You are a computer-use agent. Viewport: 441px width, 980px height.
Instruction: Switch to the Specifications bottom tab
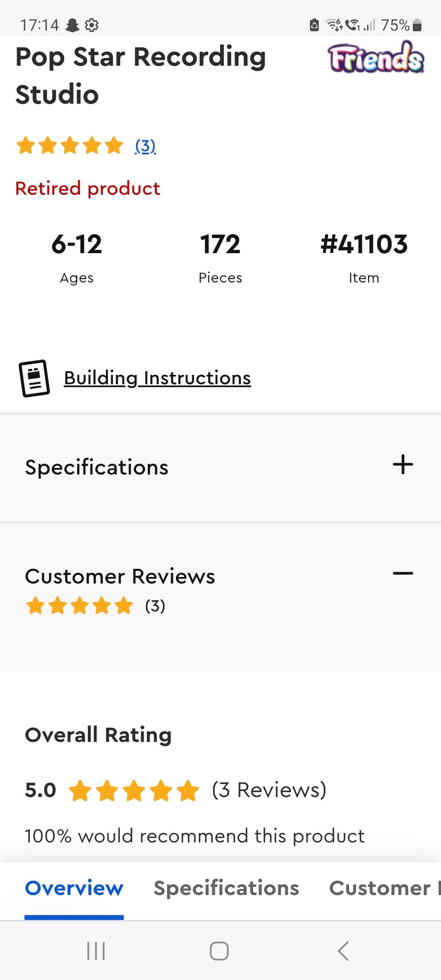226,888
